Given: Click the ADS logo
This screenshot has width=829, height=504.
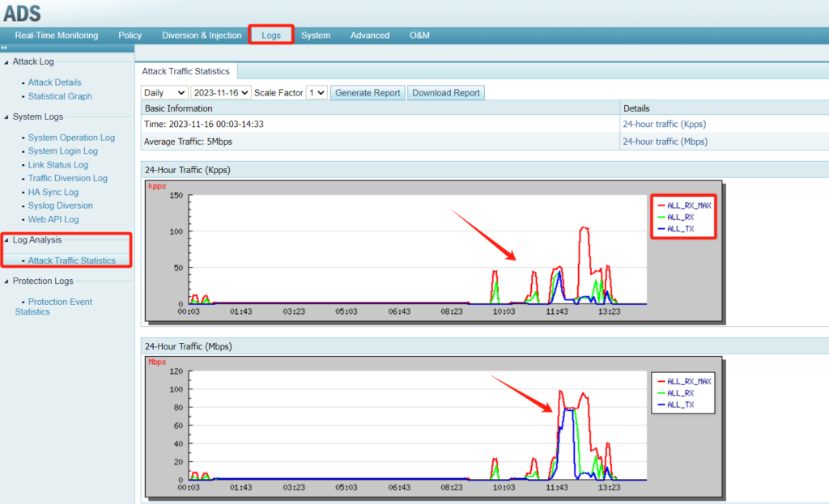Looking at the screenshot, I should pos(22,14).
